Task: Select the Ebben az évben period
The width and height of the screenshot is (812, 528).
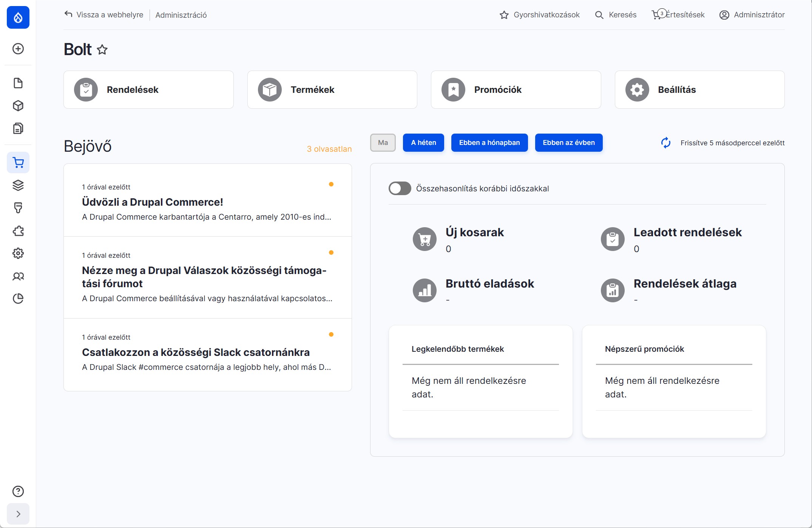Action: [x=569, y=143]
